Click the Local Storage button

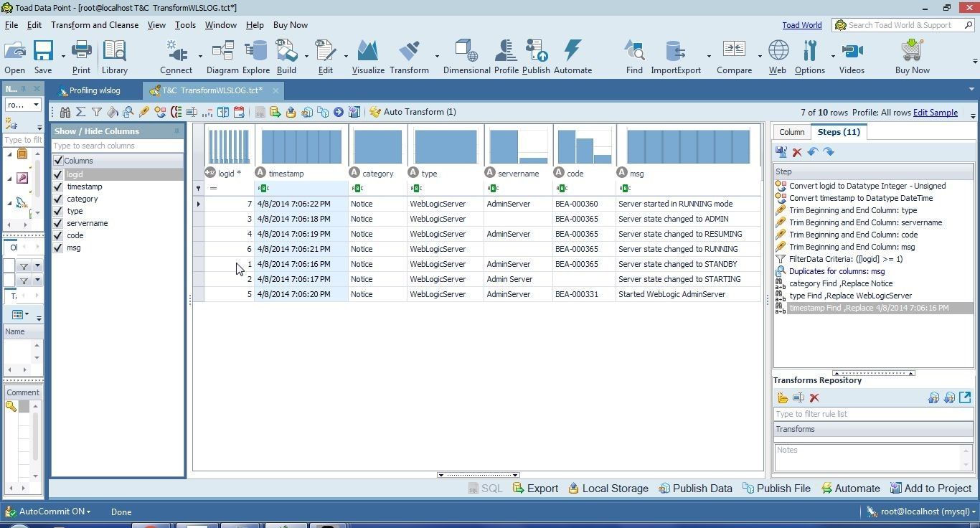(608, 489)
